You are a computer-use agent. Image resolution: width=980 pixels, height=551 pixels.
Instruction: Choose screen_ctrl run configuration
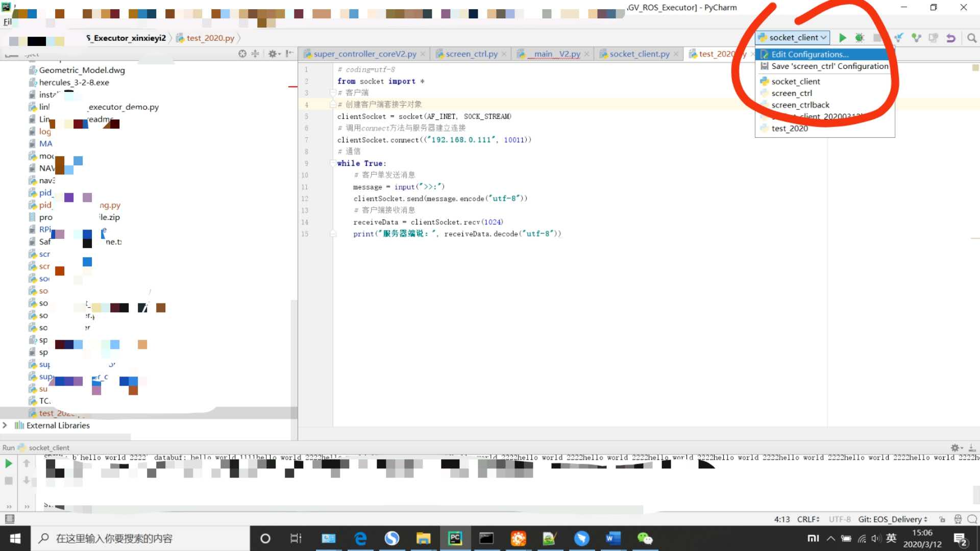(792, 93)
